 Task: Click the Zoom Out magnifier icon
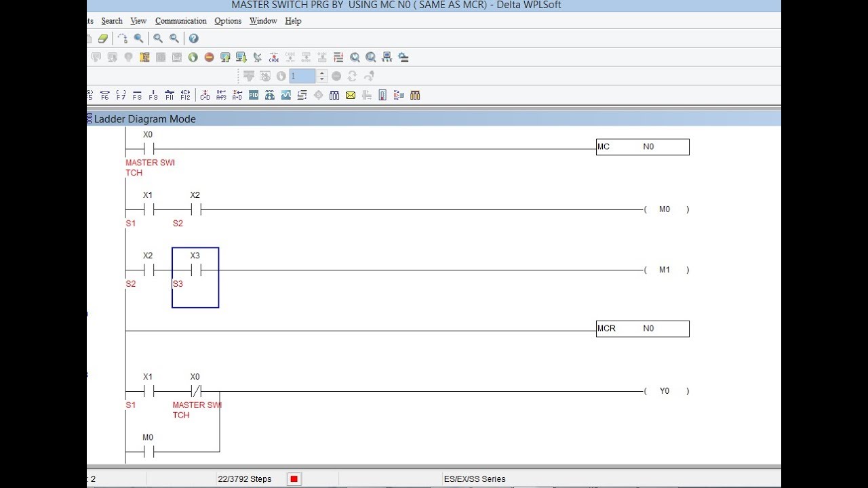coord(174,39)
